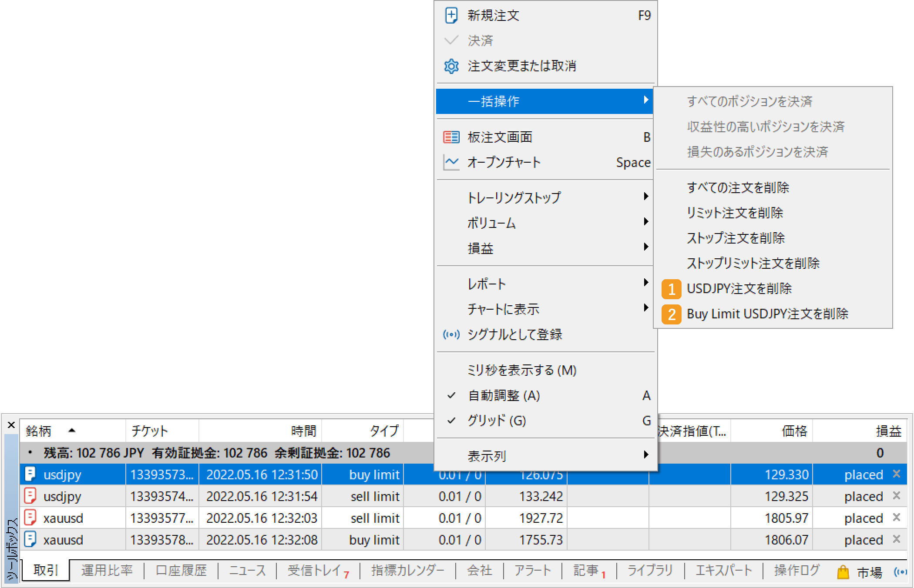The width and height of the screenshot is (914, 588).
Task: Close the toolbox panel with the X
Action: [x=12, y=425]
